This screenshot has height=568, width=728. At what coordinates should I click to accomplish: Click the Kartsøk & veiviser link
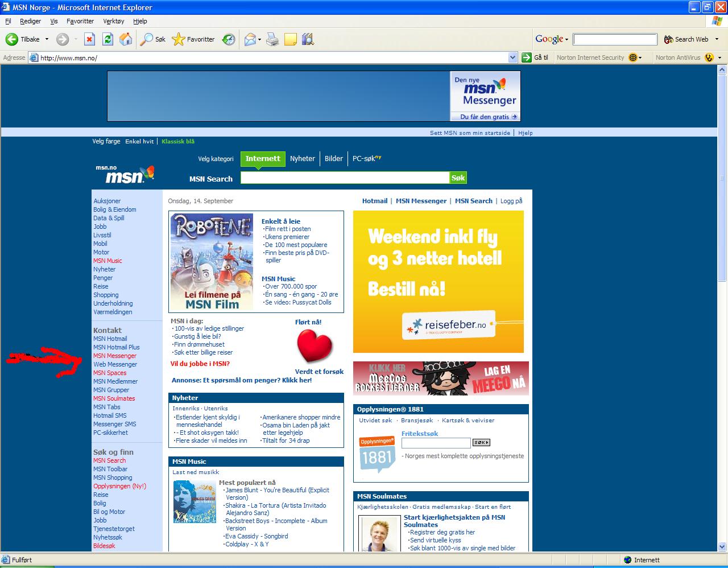pos(468,421)
